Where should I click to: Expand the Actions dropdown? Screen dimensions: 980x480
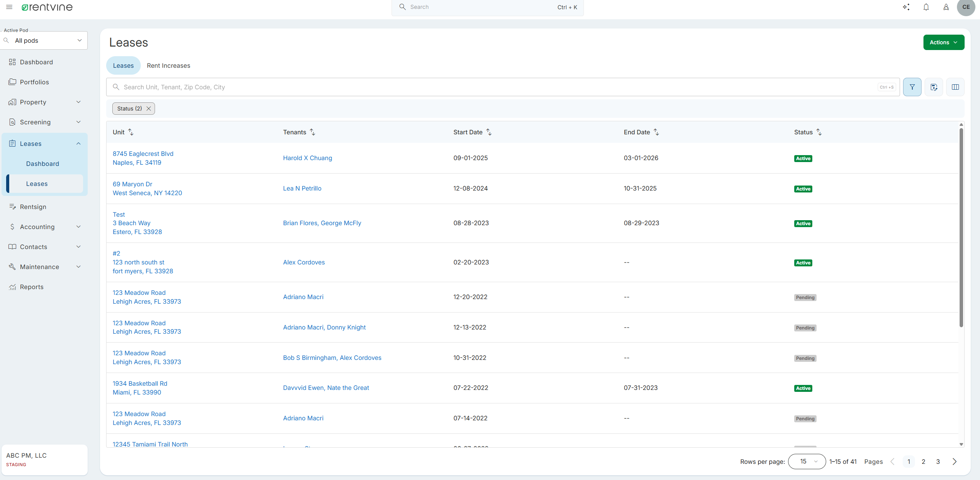point(943,42)
